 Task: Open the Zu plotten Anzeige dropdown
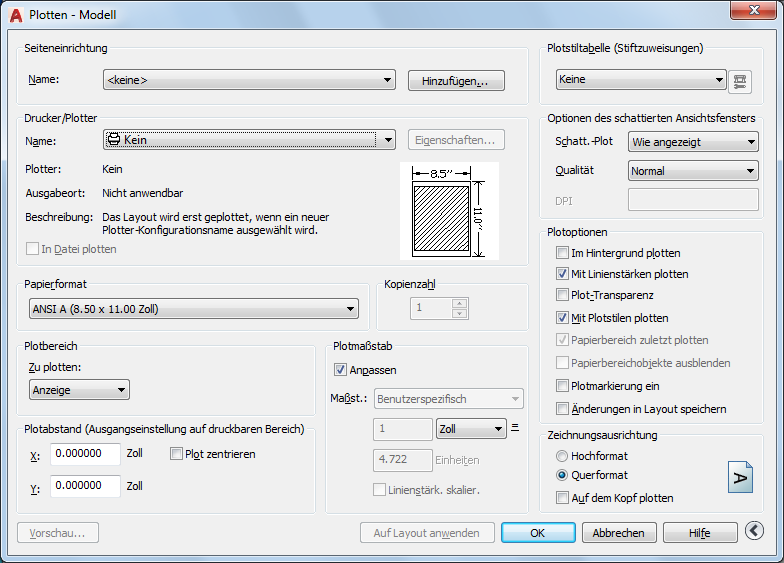click(79, 390)
